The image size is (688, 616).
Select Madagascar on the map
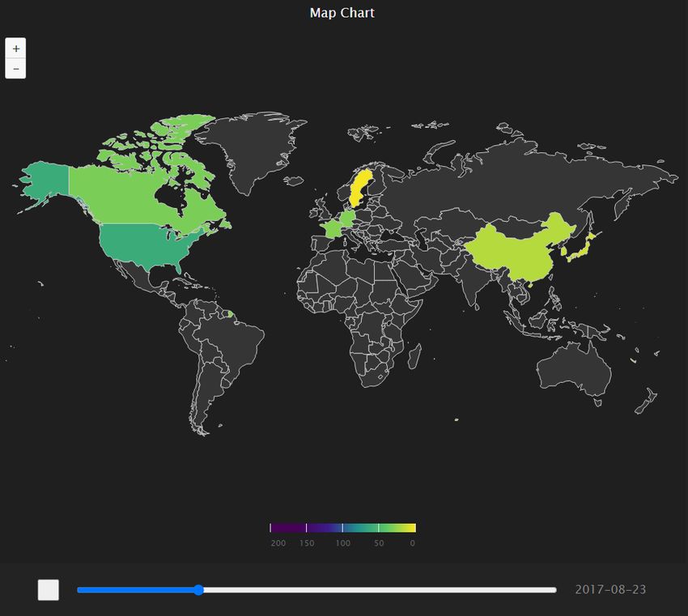pyautogui.click(x=414, y=356)
